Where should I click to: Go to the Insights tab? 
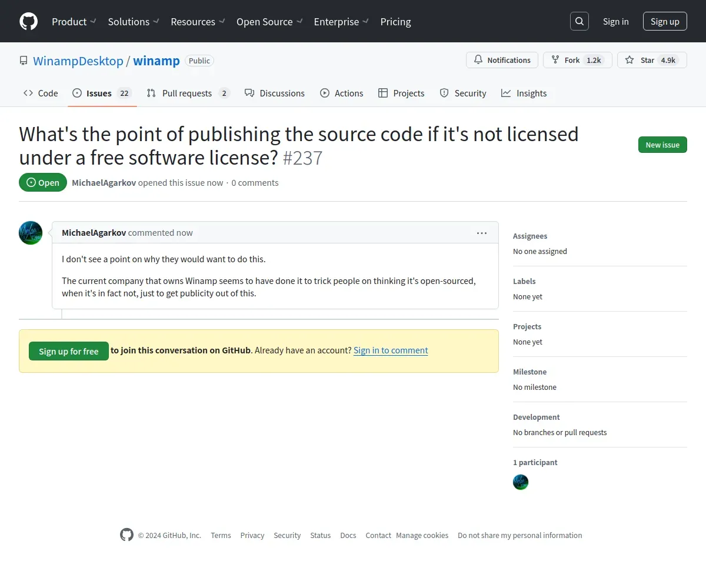(x=524, y=93)
